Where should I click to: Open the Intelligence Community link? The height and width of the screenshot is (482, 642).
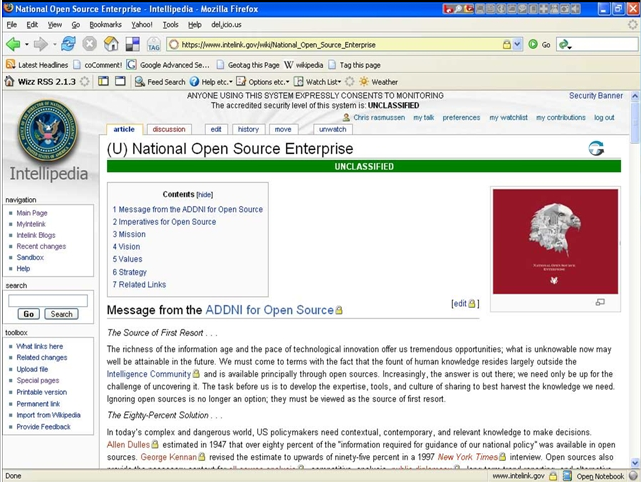(149, 374)
